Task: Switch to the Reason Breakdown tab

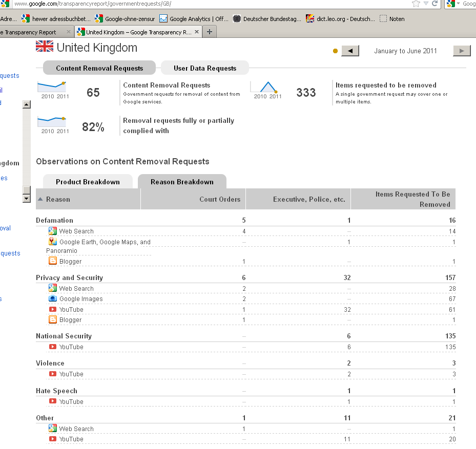Action: 182,181
